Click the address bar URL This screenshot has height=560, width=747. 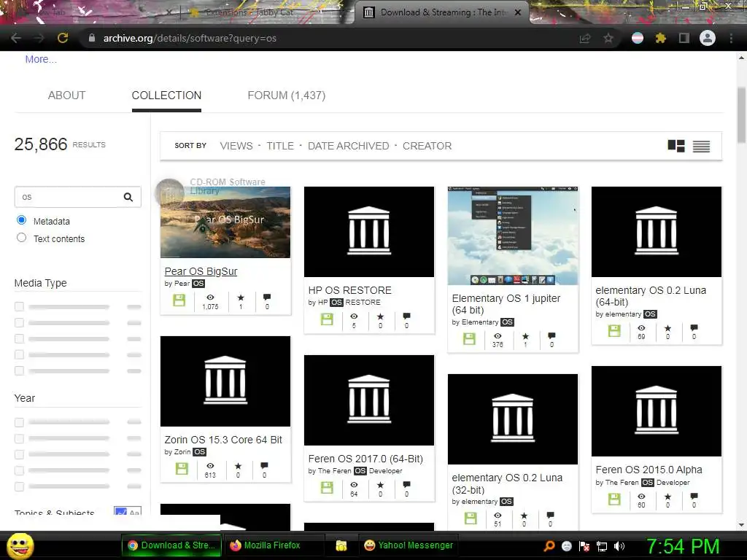[190, 38]
